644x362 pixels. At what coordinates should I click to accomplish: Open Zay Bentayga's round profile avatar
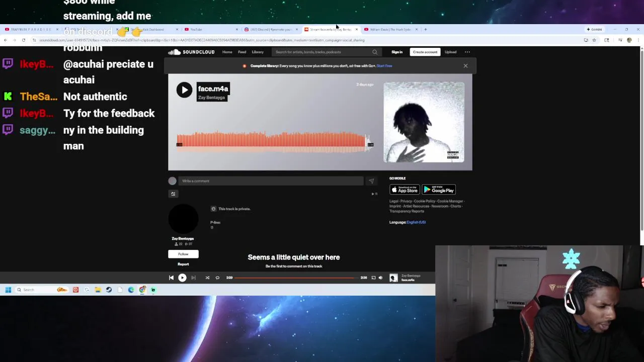click(183, 218)
